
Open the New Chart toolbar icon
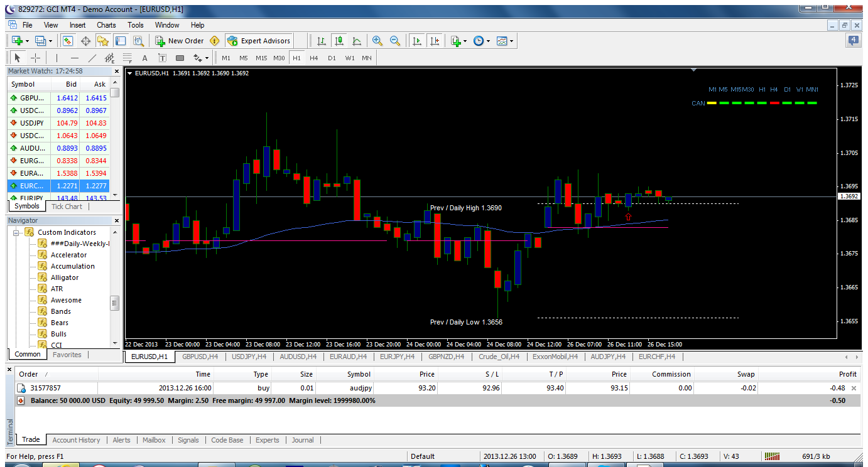[17, 41]
